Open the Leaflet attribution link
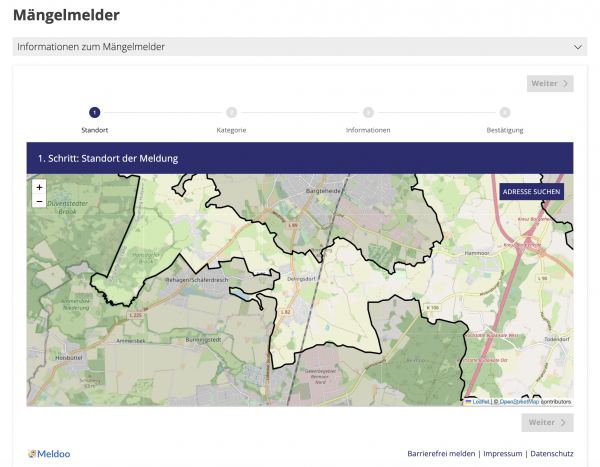 click(477, 402)
